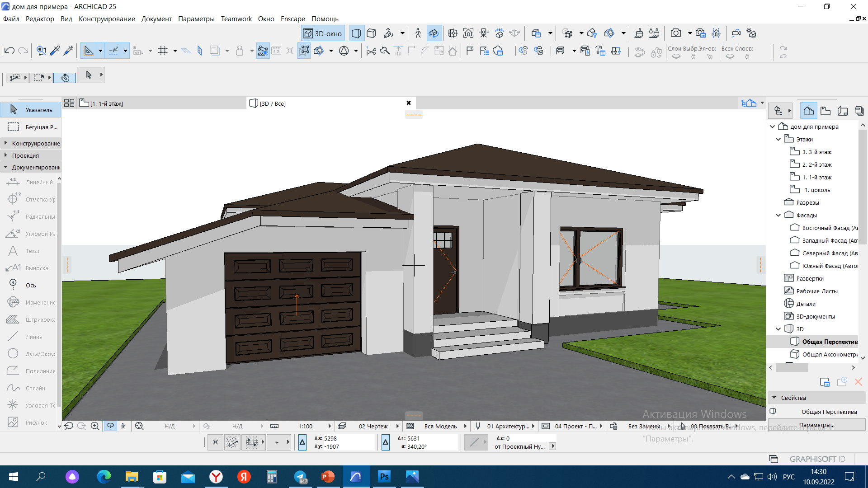This screenshot has width=868, height=488.
Task: Open Photoshop from the Windows taskbar
Action: (x=384, y=477)
